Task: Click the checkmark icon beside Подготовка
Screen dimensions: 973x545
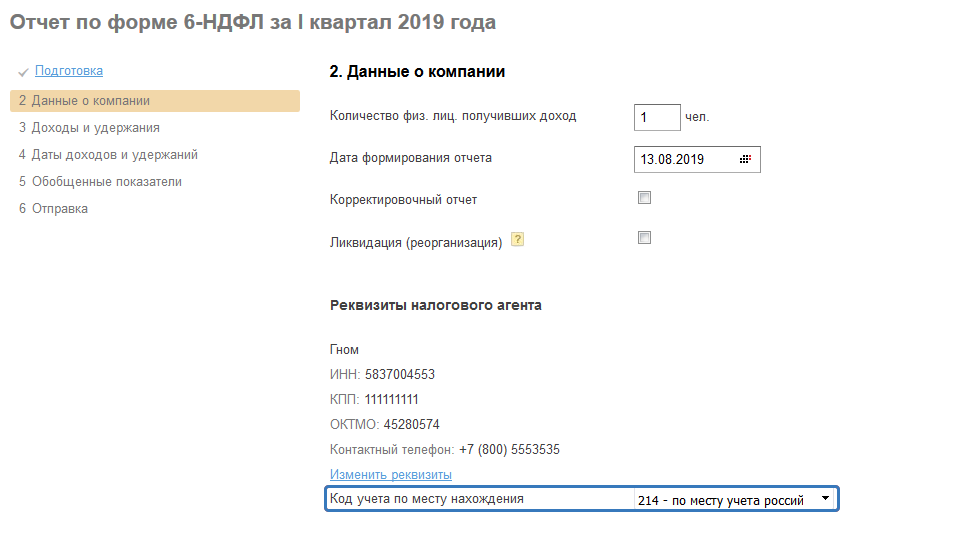Action: tap(23, 72)
